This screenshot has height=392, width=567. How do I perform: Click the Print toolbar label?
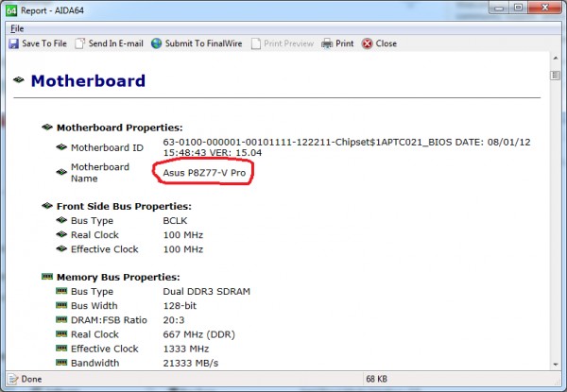point(345,43)
